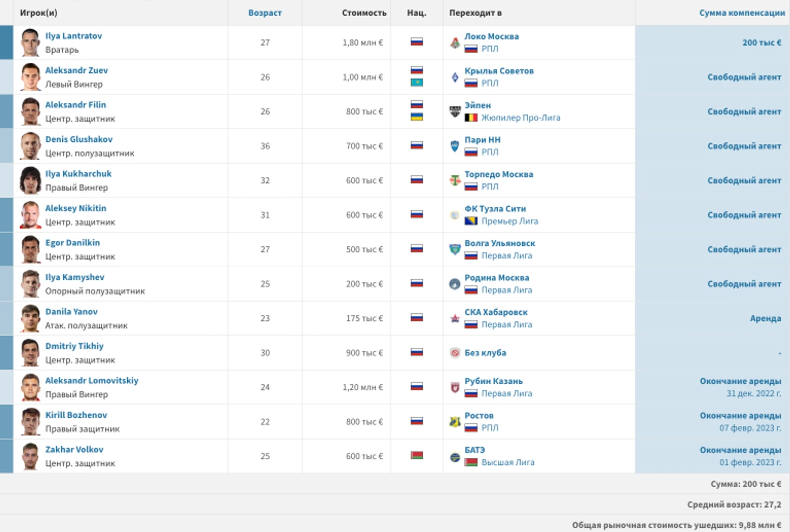Click the Belarus flag next to Высшая Лига
Screen dimensions: 790x532
[471, 462]
